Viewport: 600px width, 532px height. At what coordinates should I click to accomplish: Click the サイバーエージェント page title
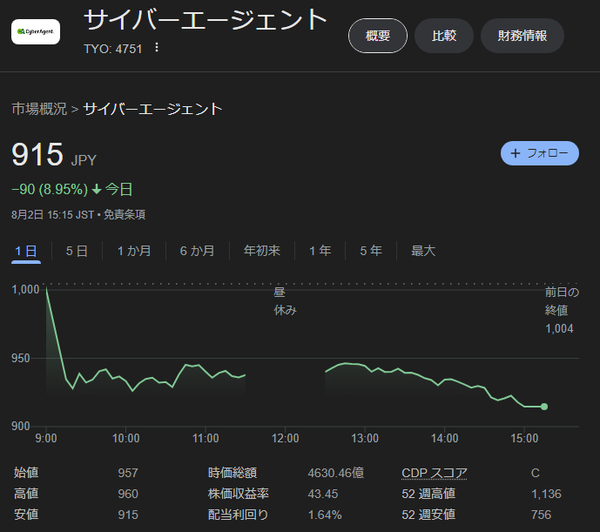pyautogui.click(x=205, y=20)
